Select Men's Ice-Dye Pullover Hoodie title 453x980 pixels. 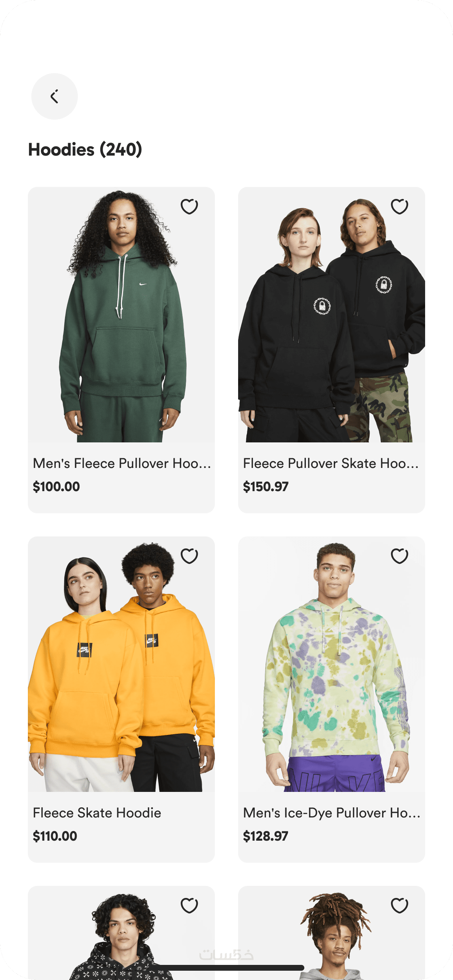(x=332, y=813)
